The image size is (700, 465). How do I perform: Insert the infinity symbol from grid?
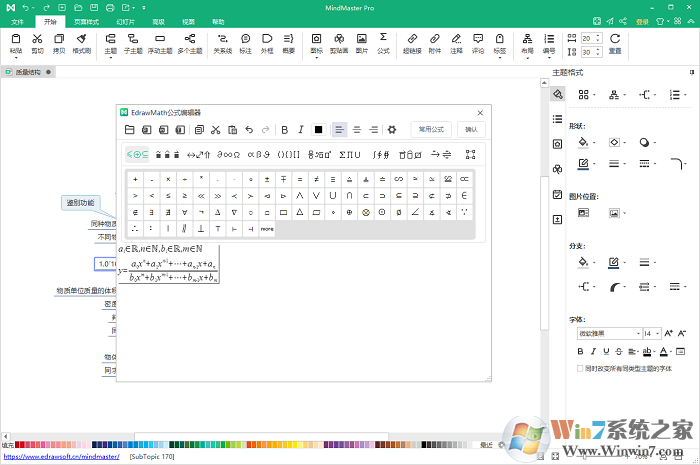tap(399, 179)
